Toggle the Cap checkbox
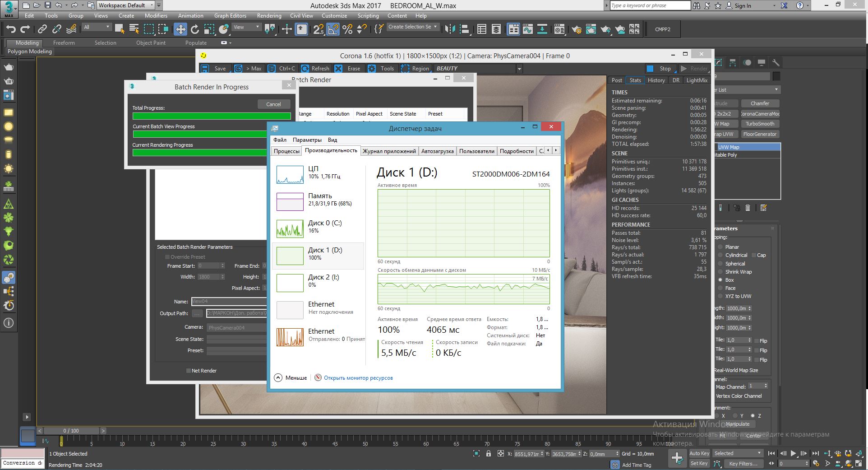Viewport: 868px width, 470px height. coord(754,255)
